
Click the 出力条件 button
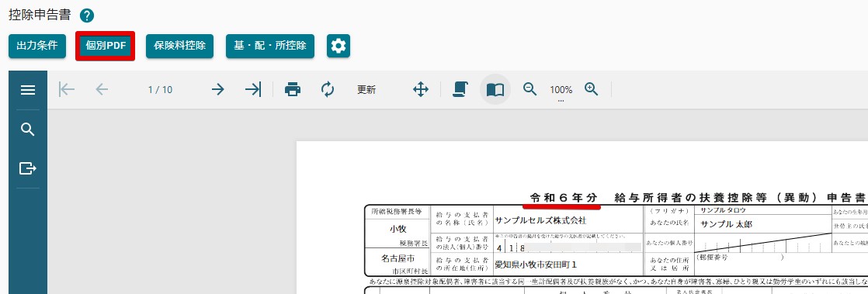(37, 46)
